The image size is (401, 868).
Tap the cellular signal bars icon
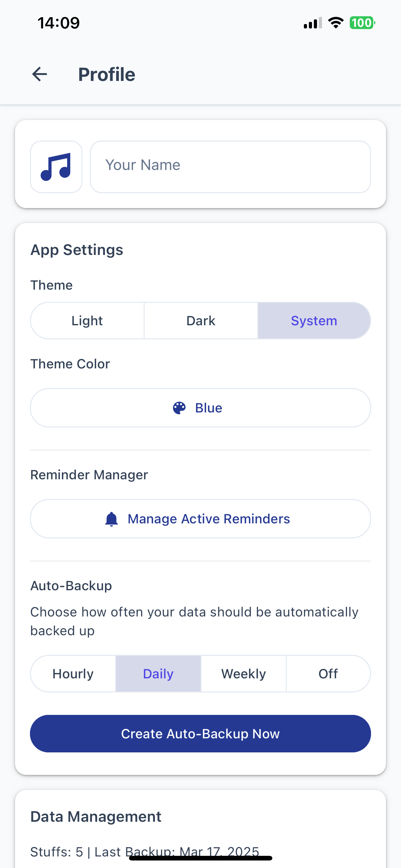click(x=313, y=23)
